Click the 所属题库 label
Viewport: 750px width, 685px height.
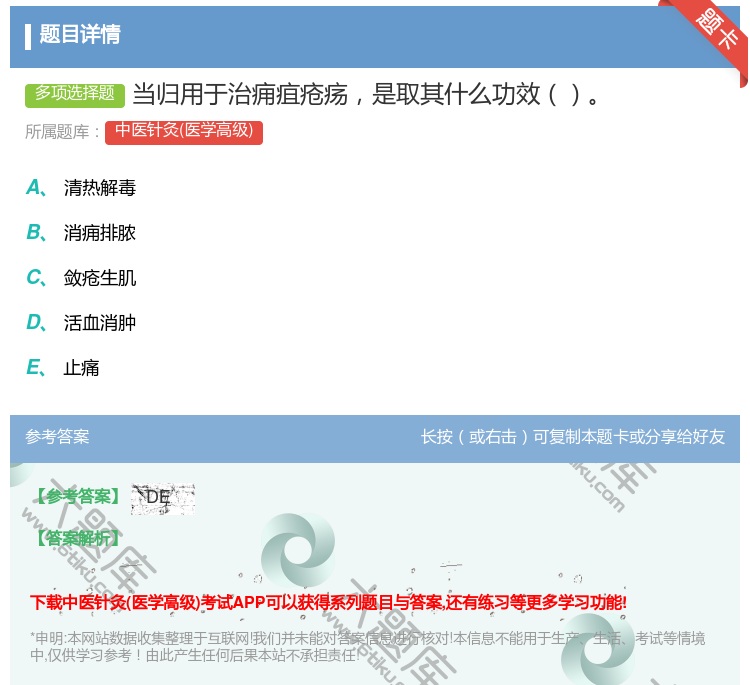pyautogui.click(x=62, y=132)
